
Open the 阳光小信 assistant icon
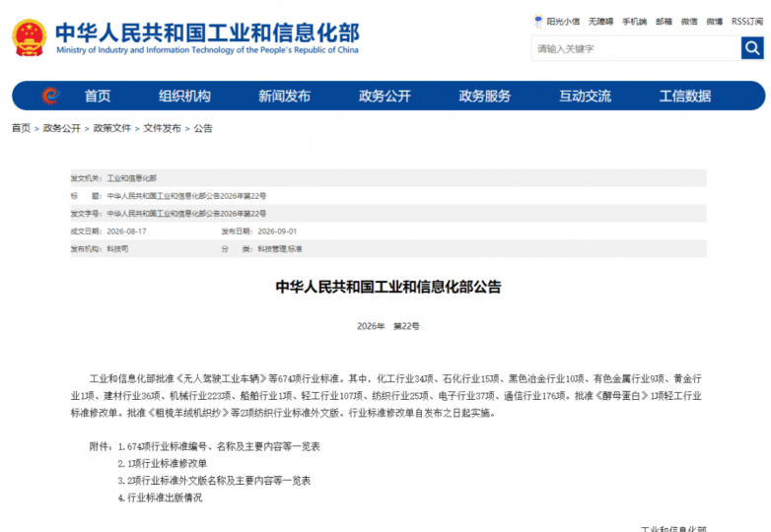tap(538, 21)
